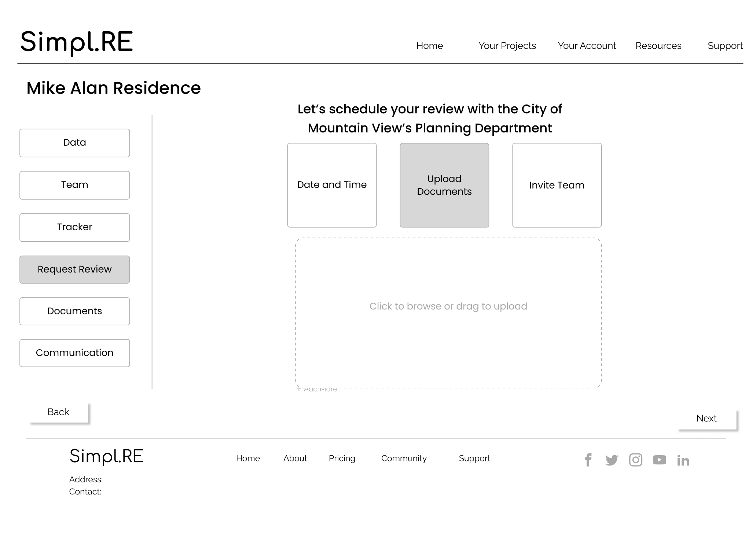
Task: Click the Mike Alan Residence title
Action: coord(114,88)
